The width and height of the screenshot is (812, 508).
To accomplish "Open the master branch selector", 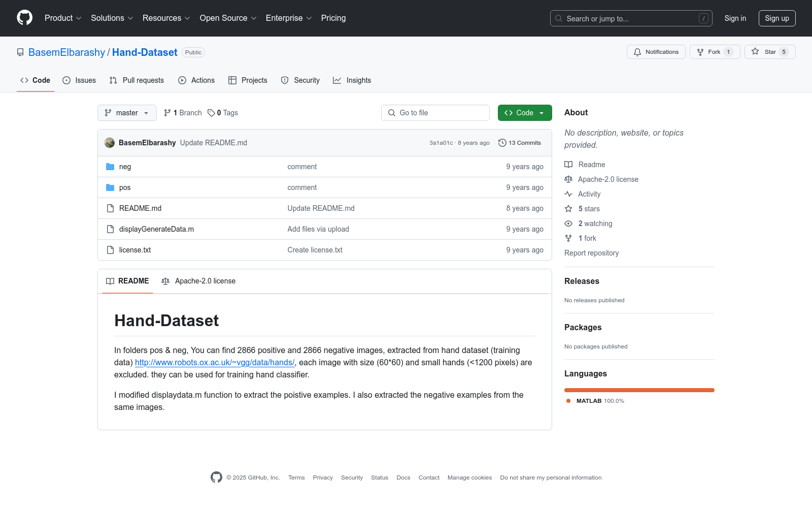I will (127, 113).
